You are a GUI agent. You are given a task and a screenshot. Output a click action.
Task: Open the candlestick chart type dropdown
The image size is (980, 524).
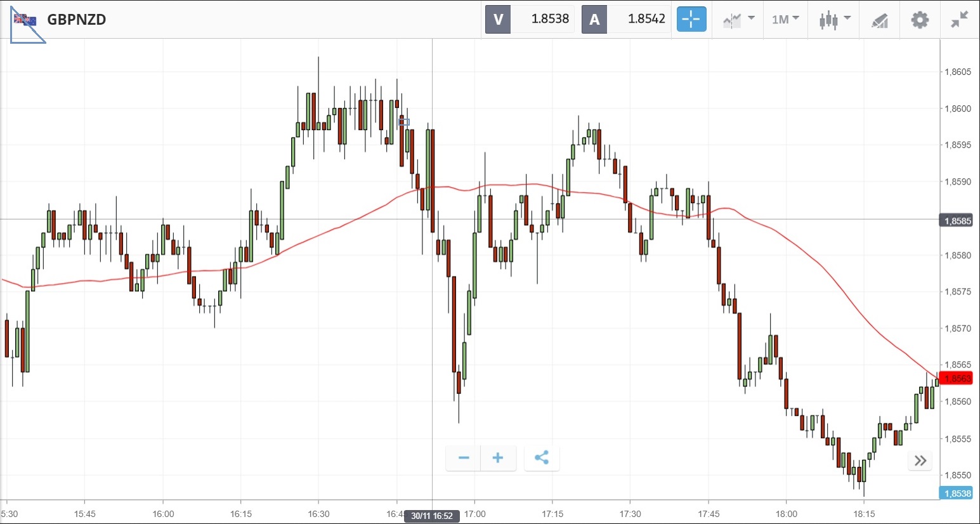pos(833,20)
